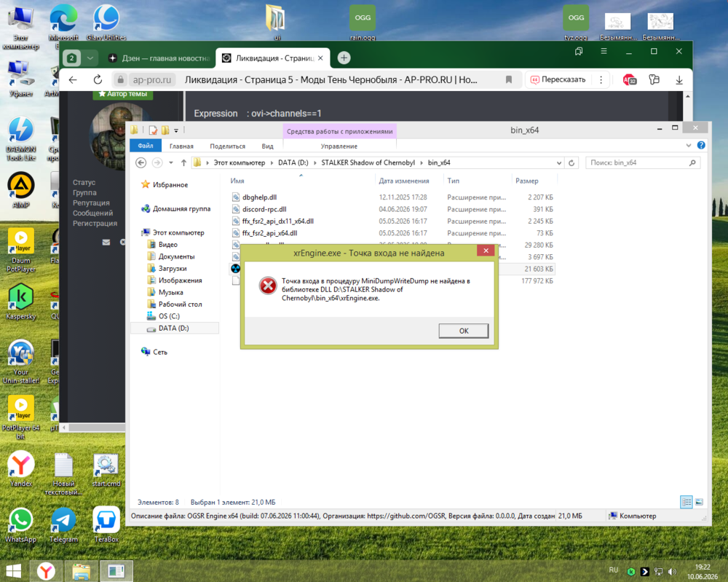This screenshot has width=728, height=582.
Task: Open the Файл ribbon tab
Action: point(146,146)
